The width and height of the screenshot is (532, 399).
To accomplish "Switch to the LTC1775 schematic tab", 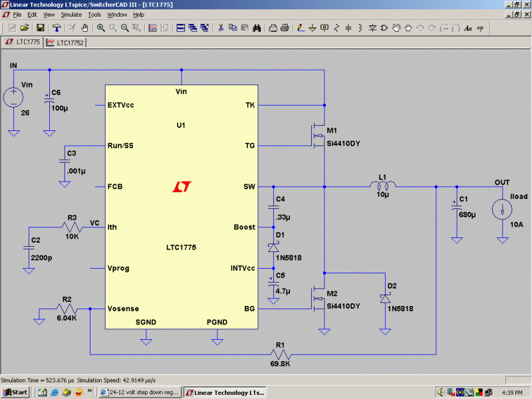I will [23, 42].
